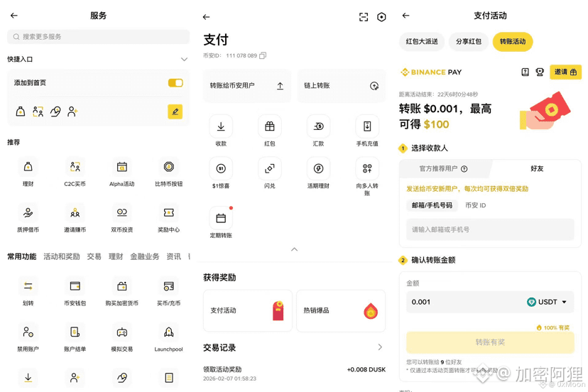Select the 分享红包 tab

point(469,41)
